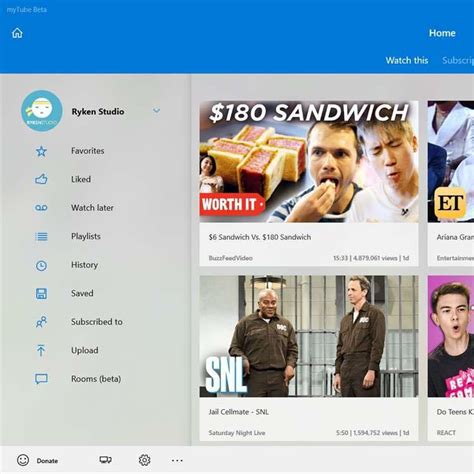Viewport: 474px width, 474px height.
Task: Expand the Ryken Studio account chevron
Action: (x=156, y=110)
